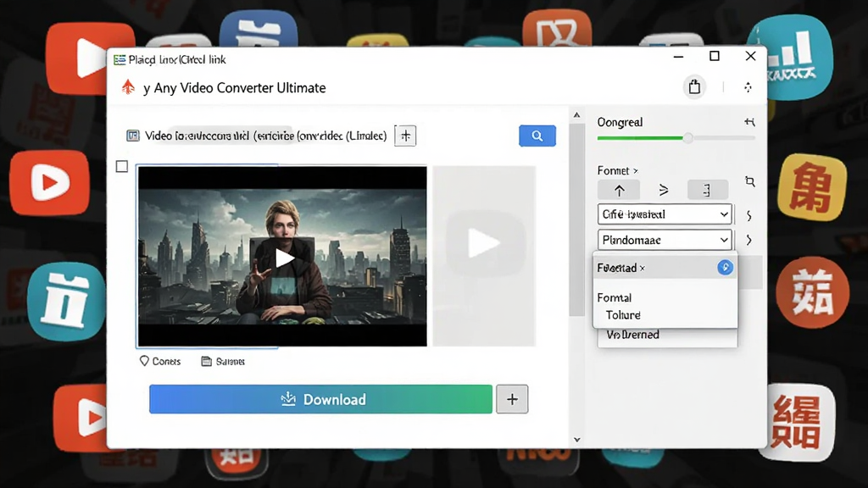The image size is (868, 488).
Task: Click the plus button beside Download
Action: 512,399
